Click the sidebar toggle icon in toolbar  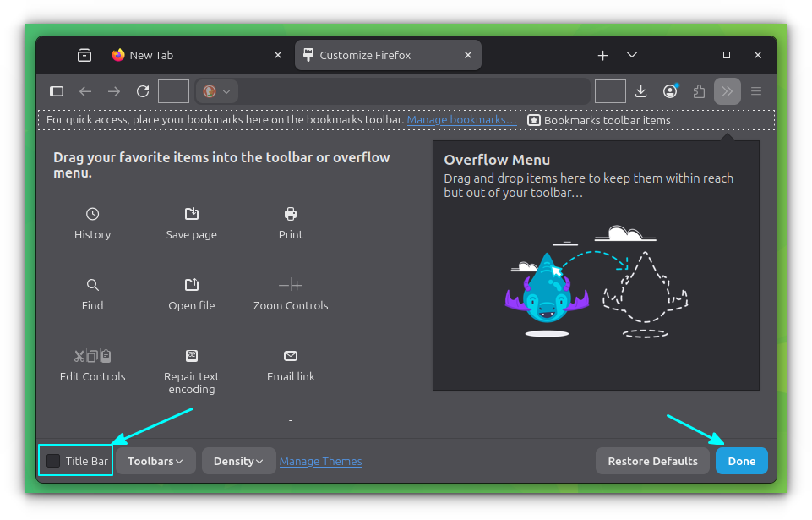click(x=57, y=92)
